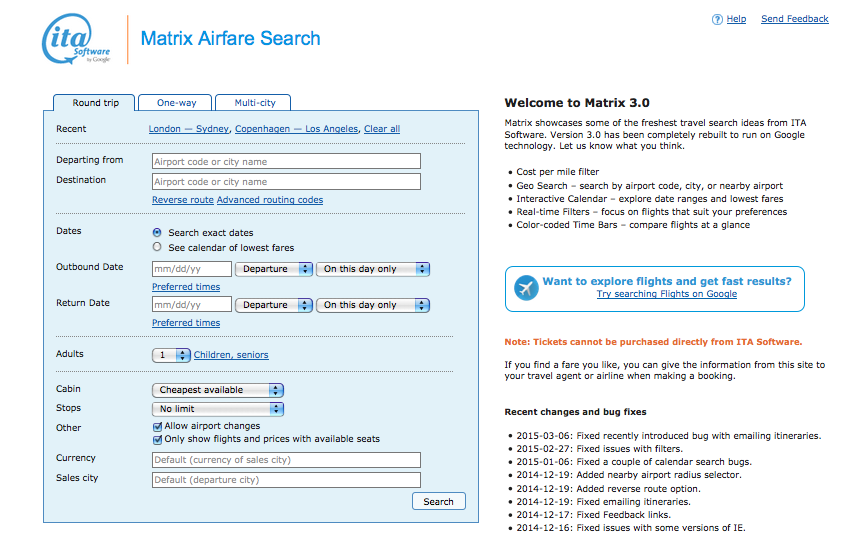Open the Adults count dropdown
Image resolution: width=855 pixels, height=553 pixels.
171,355
